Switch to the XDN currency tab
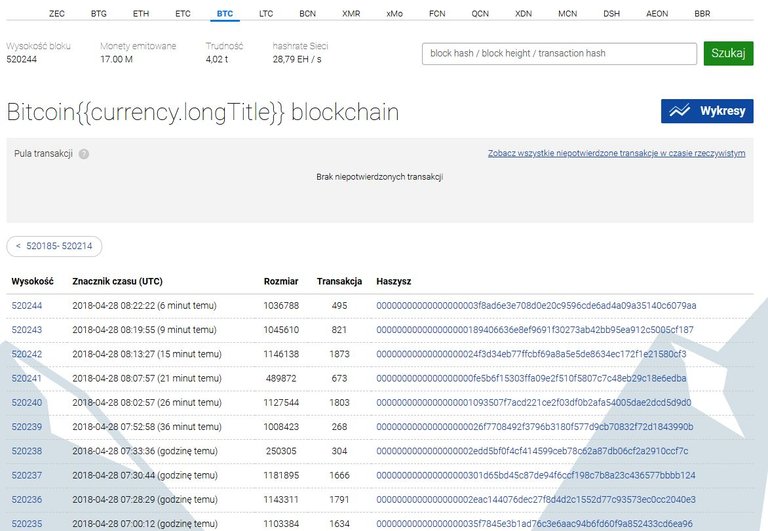This screenshot has width=768, height=531. 524,14
